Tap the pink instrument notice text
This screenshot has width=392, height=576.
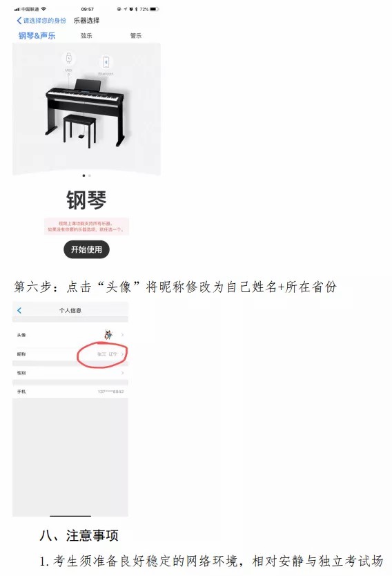87,227
